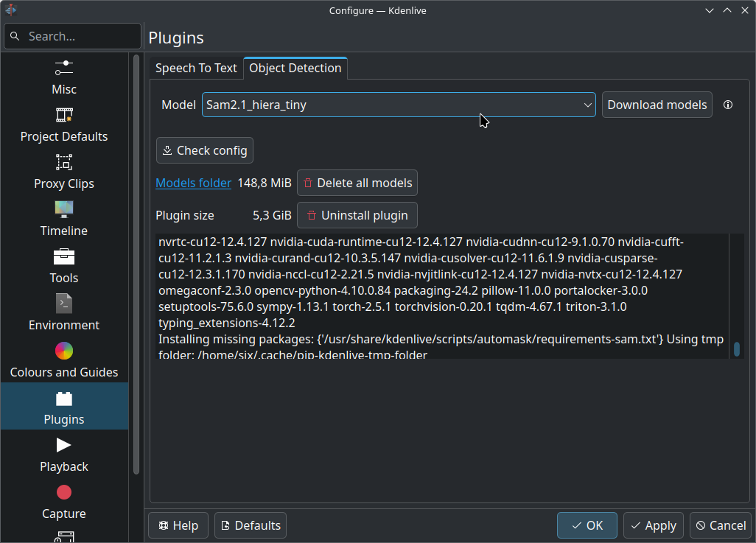This screenshot has height=543, width=756.
Task: Select the Environment terminal icon
Action: (64, 304)
